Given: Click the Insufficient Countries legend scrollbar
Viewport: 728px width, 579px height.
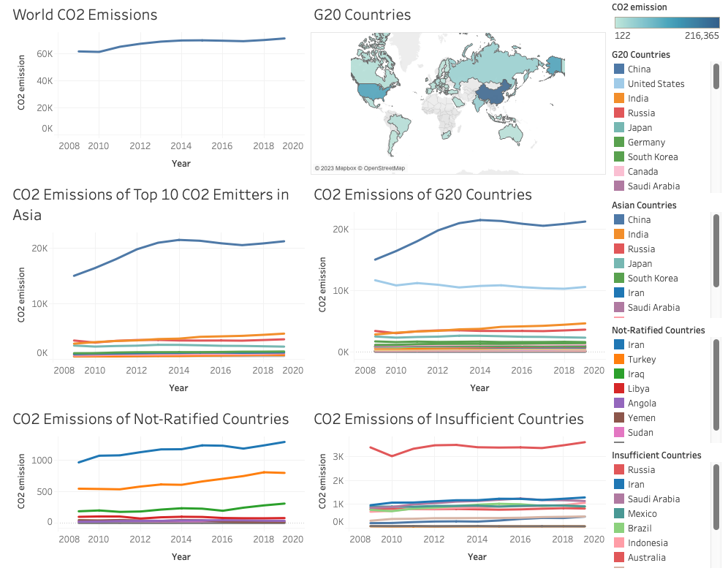Looking at the screenshot, I should click(x=716, y=497).
